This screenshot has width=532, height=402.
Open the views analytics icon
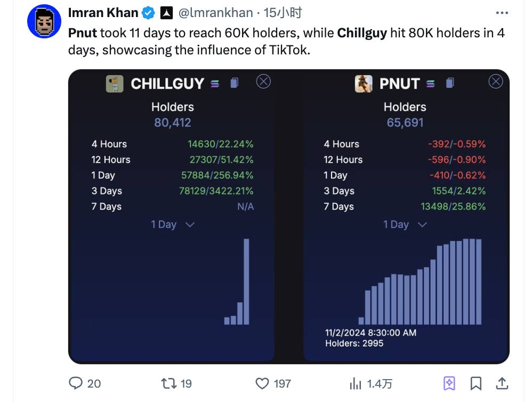pyautogui.click(x=355, y=383)
